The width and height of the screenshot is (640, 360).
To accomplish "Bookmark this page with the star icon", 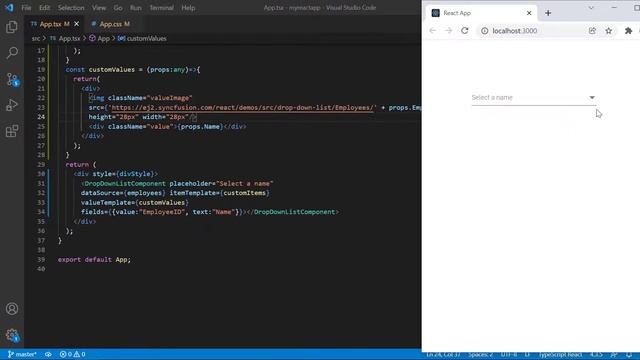I will [609, 31].
